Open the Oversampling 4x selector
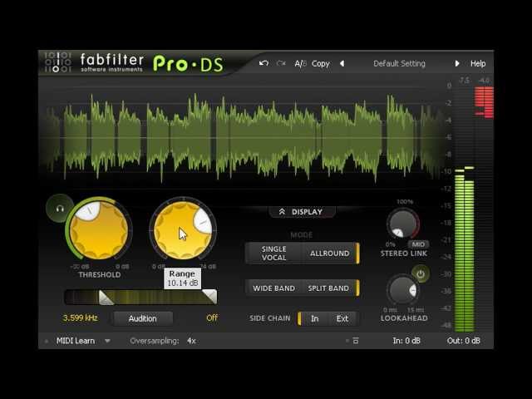 191,341
